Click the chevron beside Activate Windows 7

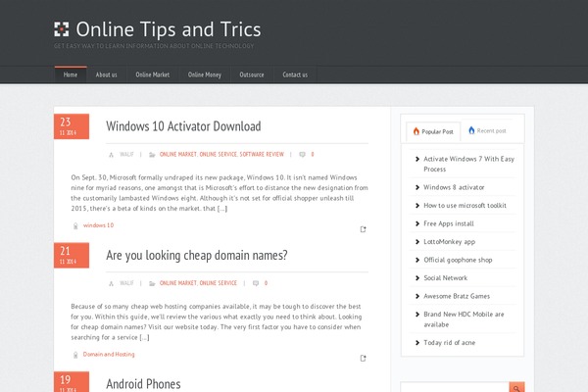tap(417, 159)
